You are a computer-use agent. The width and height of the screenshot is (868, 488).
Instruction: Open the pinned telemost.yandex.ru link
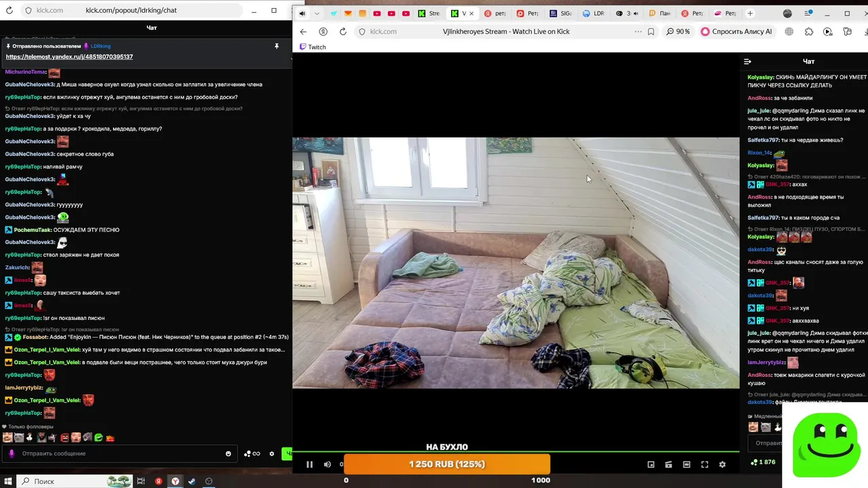point(69,57)
